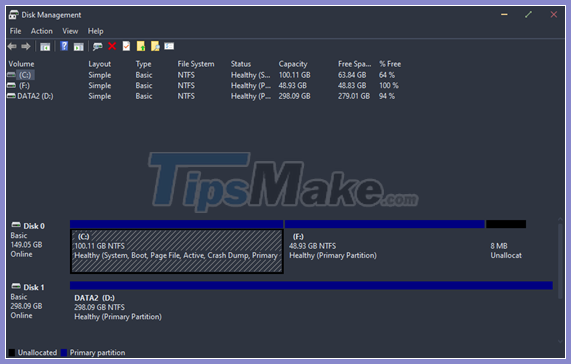The image size is (571, 364).
Task: Select the (F:) 48.93 GB partition block
Action: coord(385,251)
